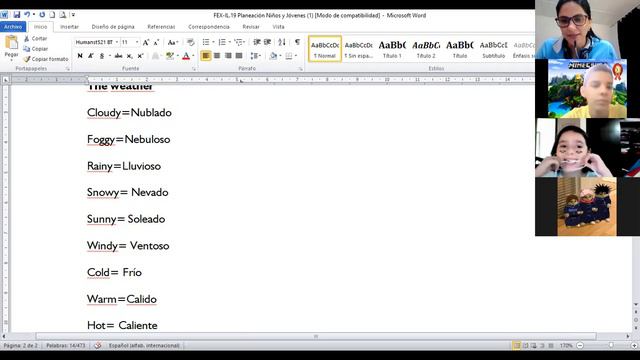The height and width of the screenshot is (360, 640).
Task: Open the Vista tab
Action: click(x=278, y=27)
